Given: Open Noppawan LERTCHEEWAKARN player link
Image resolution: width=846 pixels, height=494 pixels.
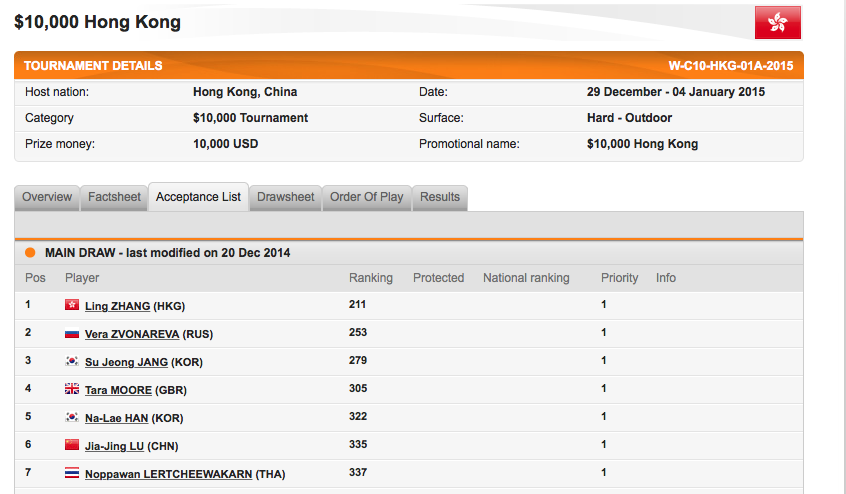Looking at the screenshot, I should [x=168, y=474].
